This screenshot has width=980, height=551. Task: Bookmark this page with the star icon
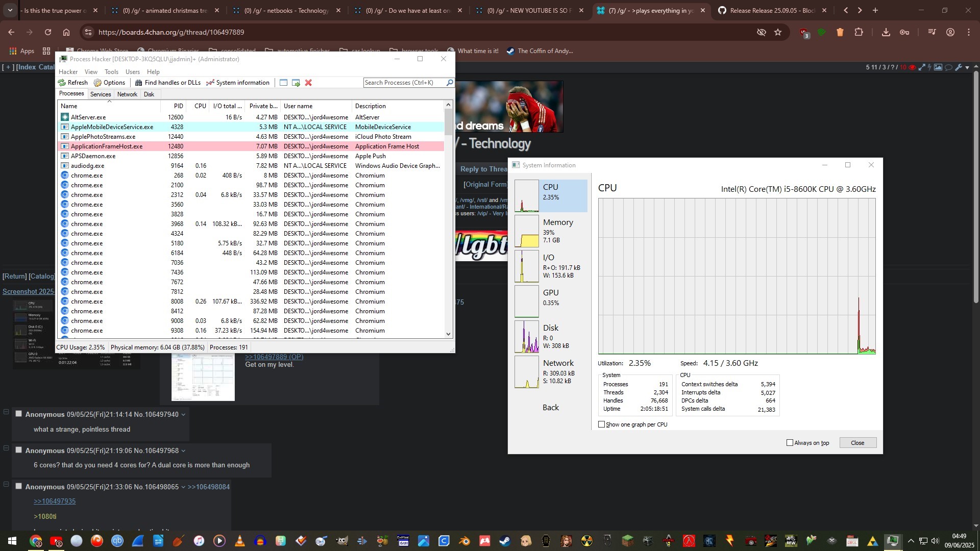778,32
